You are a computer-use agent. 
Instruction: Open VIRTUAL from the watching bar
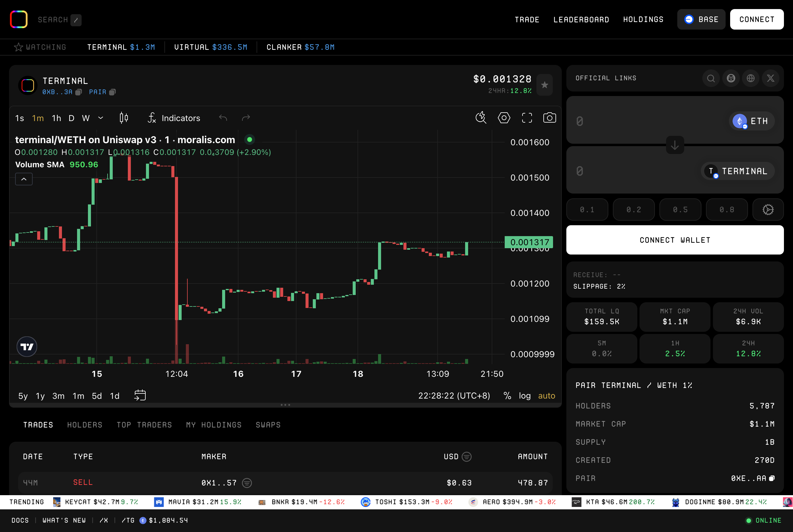point(211,47)
